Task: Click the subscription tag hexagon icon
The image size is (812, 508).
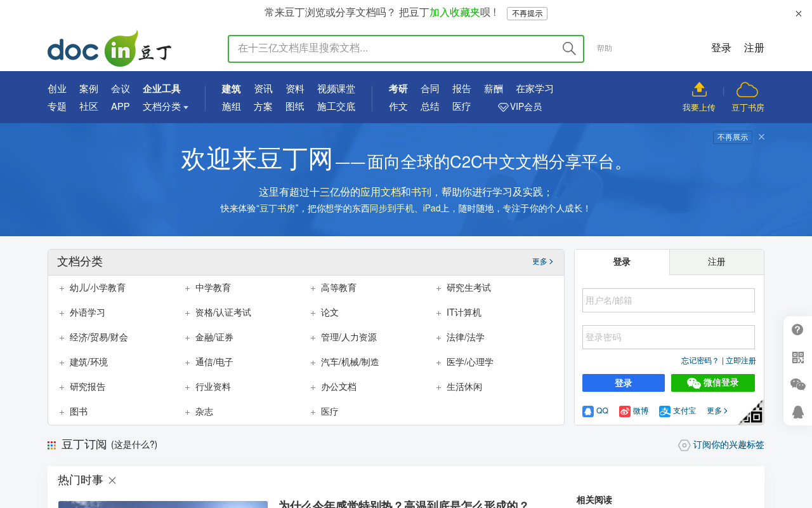Action: tap(684, 445)
